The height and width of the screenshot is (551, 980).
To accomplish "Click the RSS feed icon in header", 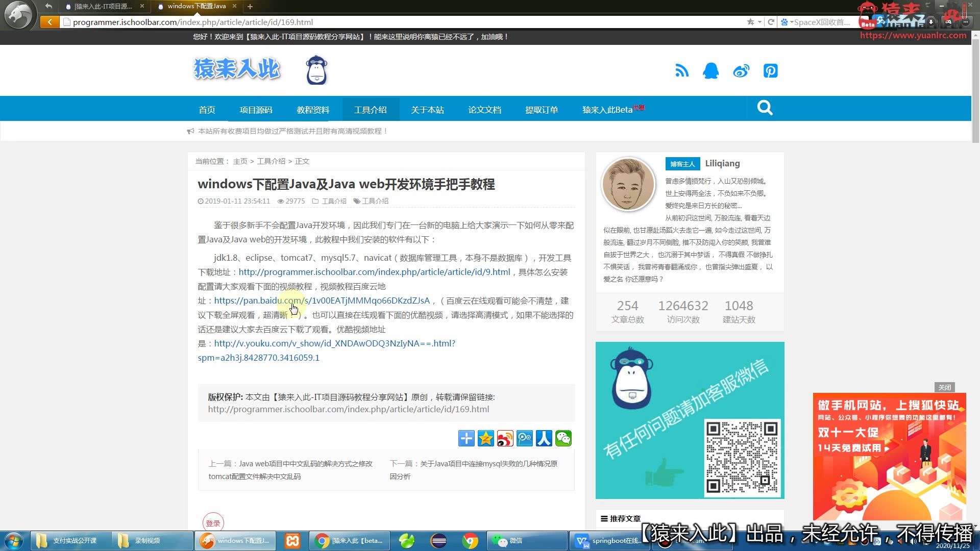I will [x=682, y=71].
